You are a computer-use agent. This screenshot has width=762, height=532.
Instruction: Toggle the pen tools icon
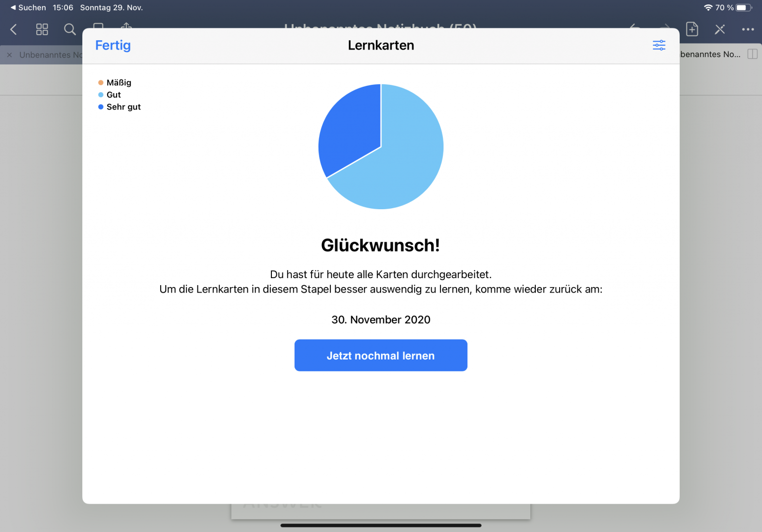pos(720,30)
